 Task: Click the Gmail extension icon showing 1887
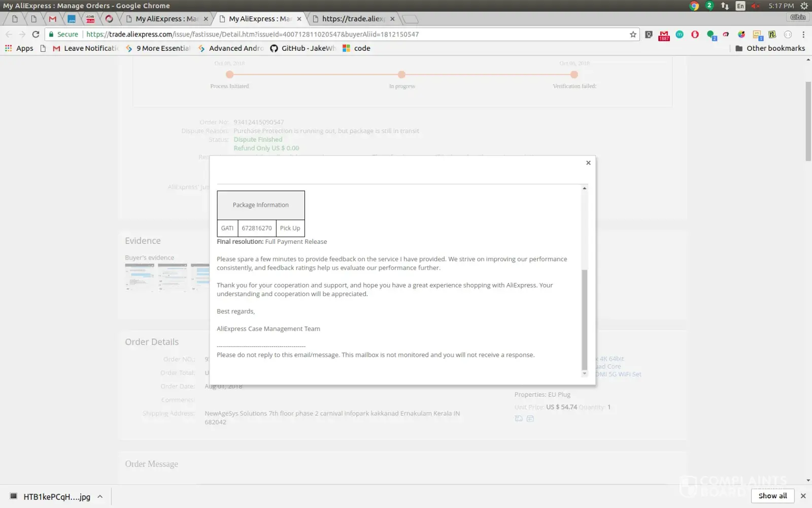click(664, 35)
